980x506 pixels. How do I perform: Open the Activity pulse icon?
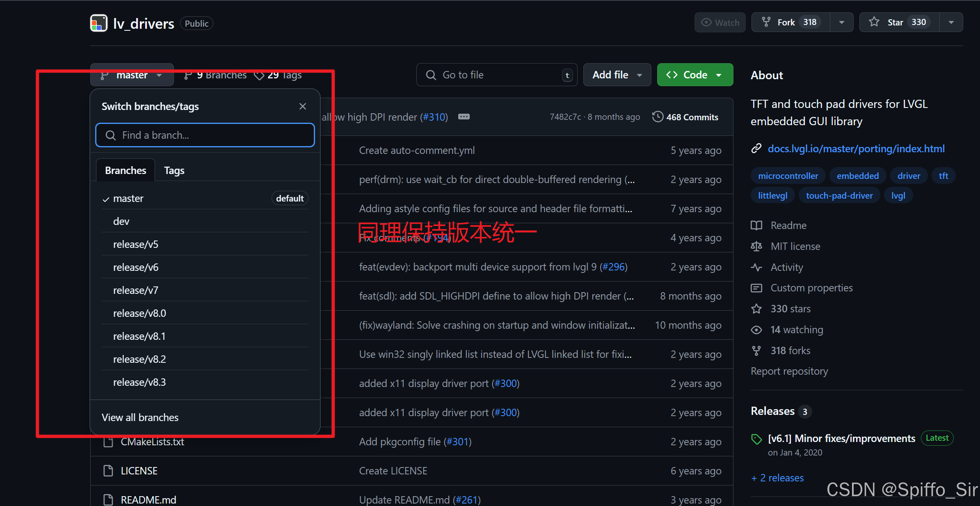click(756, 267)
